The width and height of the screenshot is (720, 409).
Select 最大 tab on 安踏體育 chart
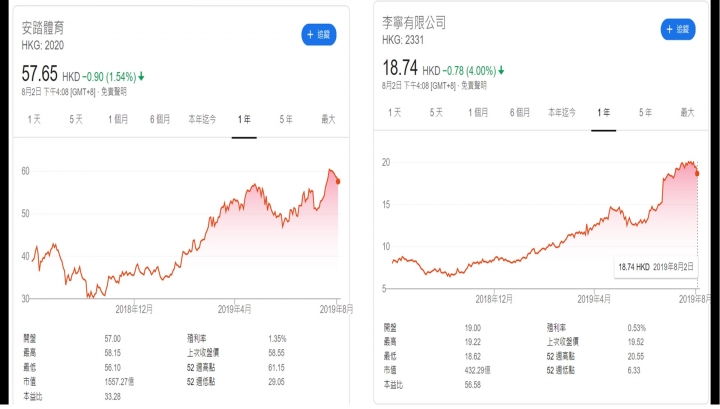[x=328, y=120]
